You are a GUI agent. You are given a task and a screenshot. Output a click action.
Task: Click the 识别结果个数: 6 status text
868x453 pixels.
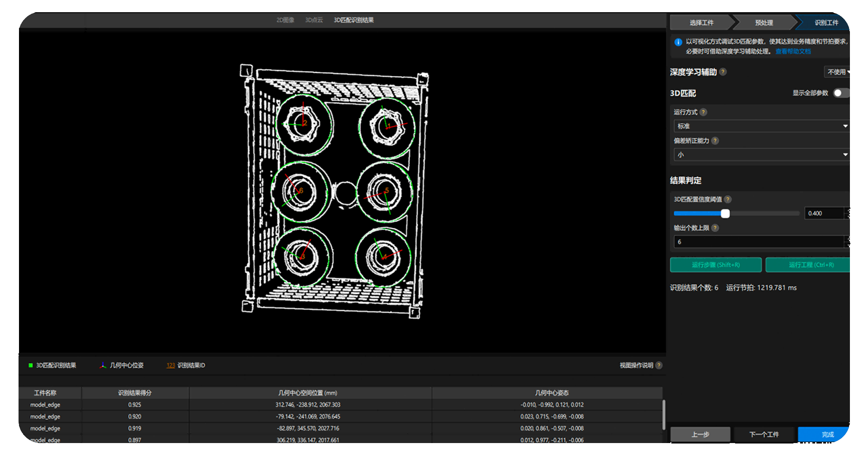694,288
